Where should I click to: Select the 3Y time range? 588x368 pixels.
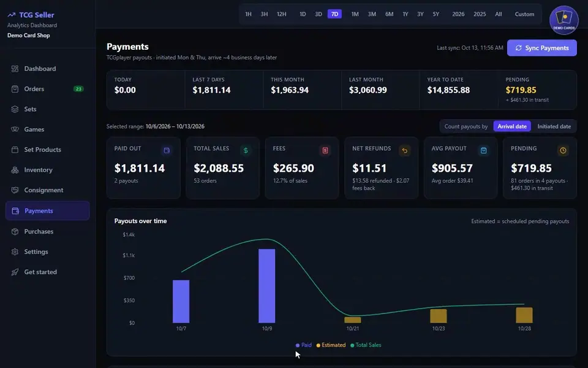pyautogui.click(x=420, y=14)
